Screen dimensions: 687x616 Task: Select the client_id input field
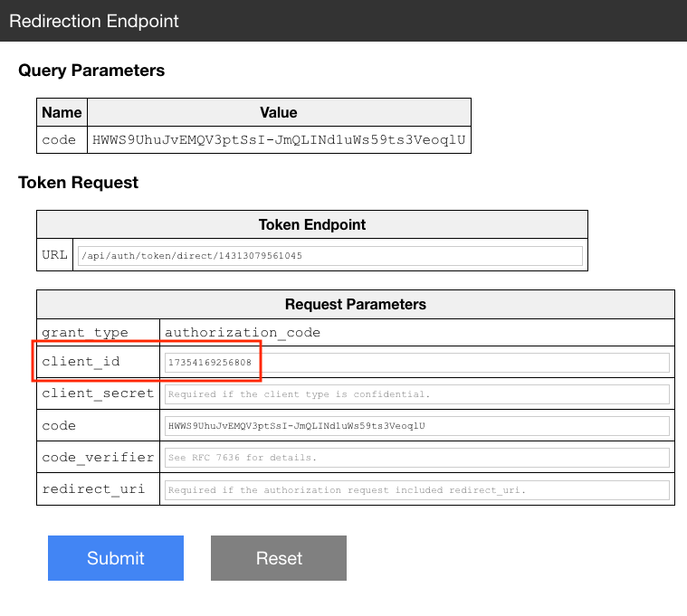point(417,363)
